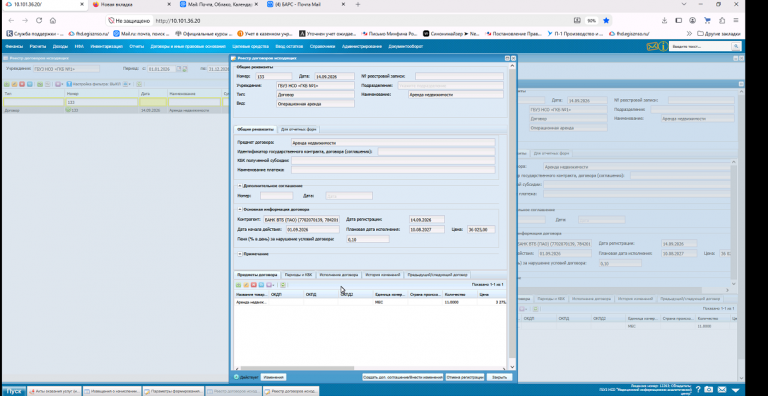Click the blue bookmark star in address bar
The width and height of the screenshot is (768, 396).
pos(606,21)
